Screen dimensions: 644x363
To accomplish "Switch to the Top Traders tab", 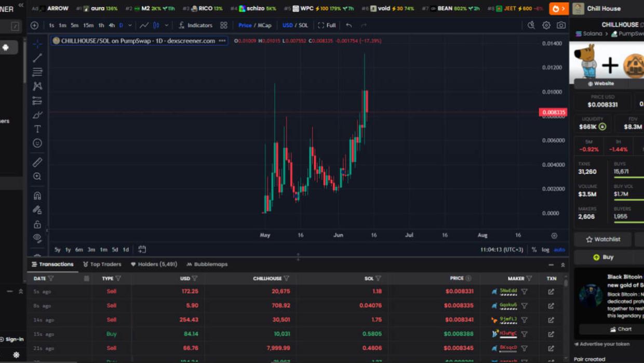I will click(x=102, y=264).
